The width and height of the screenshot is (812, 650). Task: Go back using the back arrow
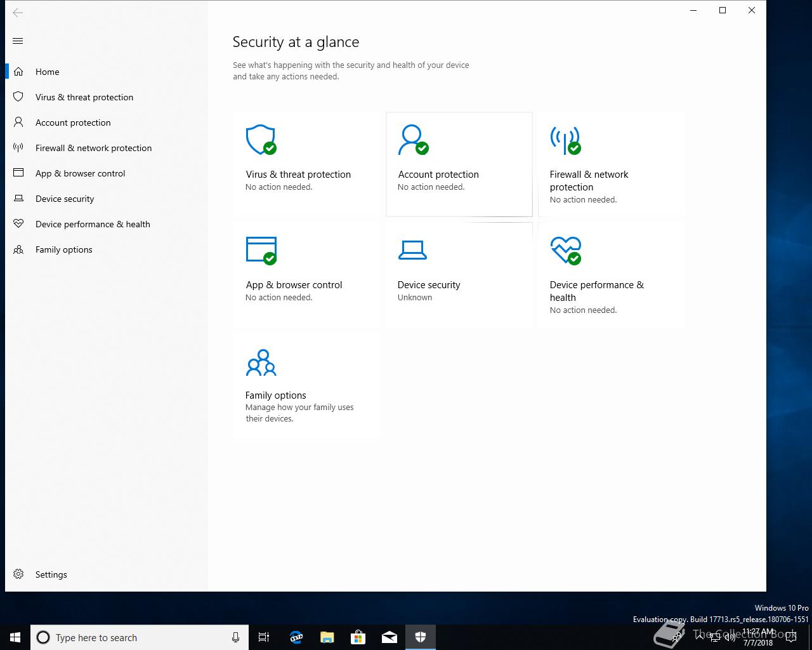click(x=18, y=12)
